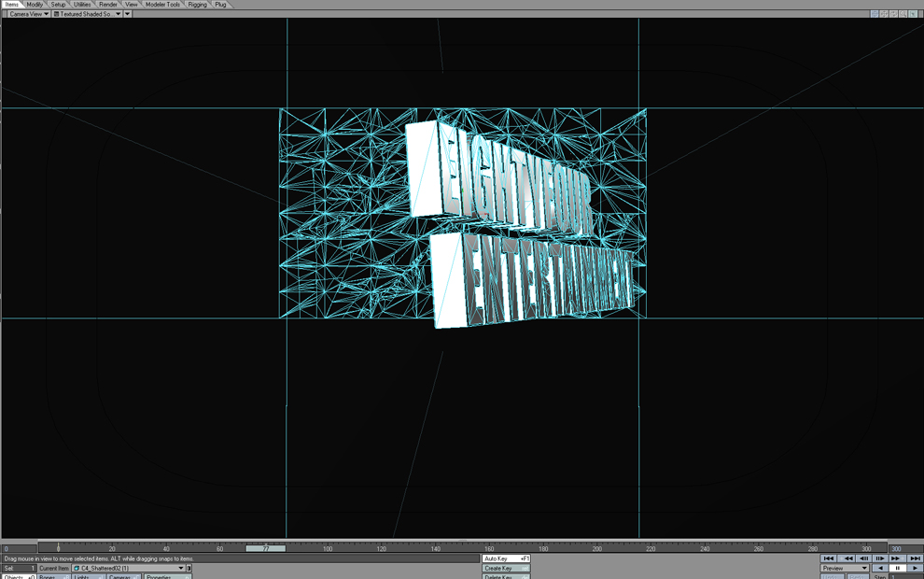Viewport: 924px width, 579px height.
Task: Toggle Auto Key on or off
Action: 506,558
